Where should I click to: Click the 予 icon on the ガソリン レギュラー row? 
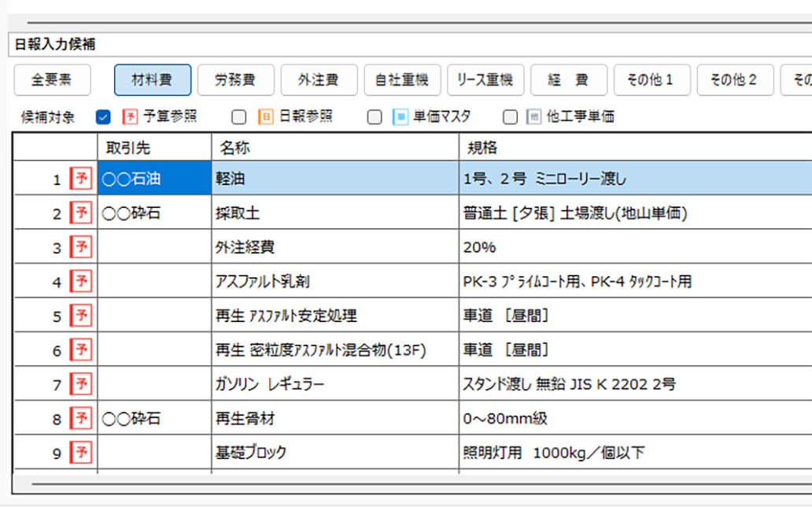coord(81,384)
